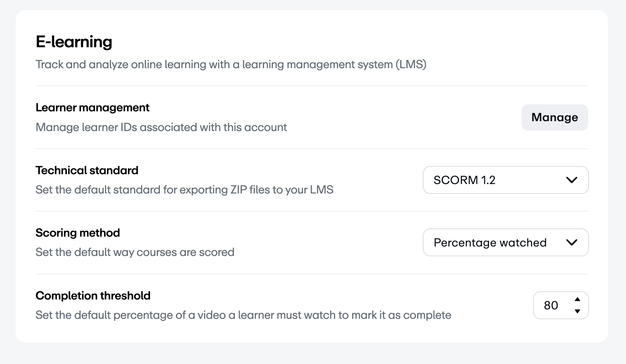Viewport: 626px width, 364px height.
Task: Click the chevron arrow beside Percentage watched
Action: (x=572, y=242)
